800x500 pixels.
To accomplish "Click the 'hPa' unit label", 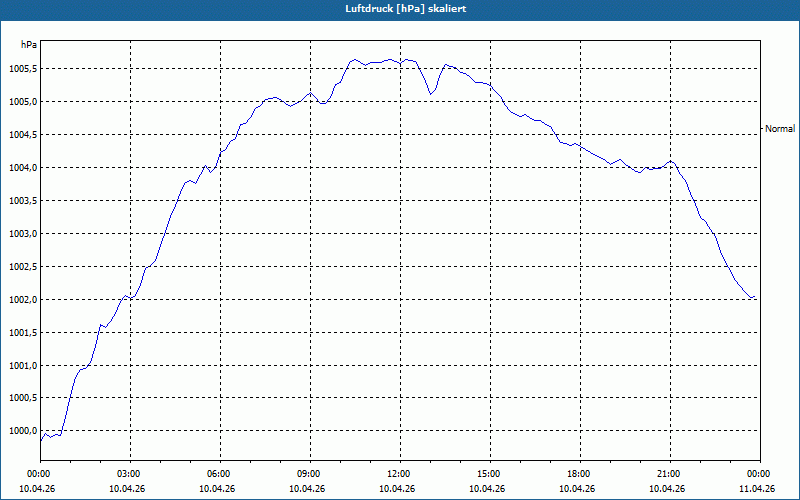I will [x=29, y=45].
